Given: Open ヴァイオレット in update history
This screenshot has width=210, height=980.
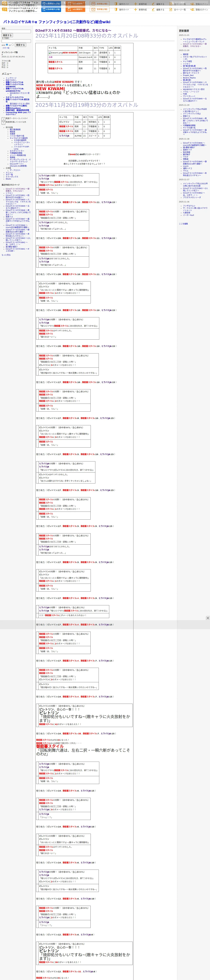Looking at the screenshot, I should pyautogui.click(x=189, y=96).
